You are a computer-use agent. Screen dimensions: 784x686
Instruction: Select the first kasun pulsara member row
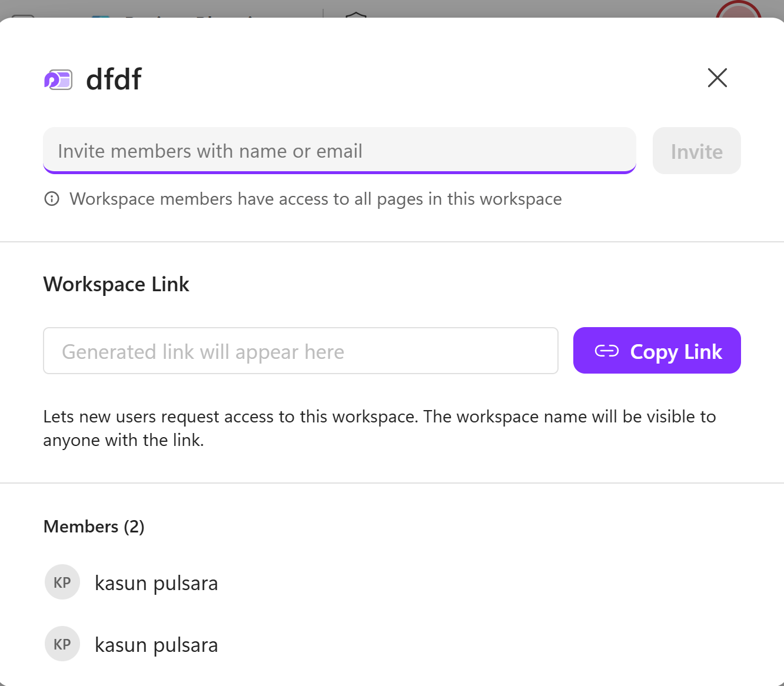(x=156, y=582)
